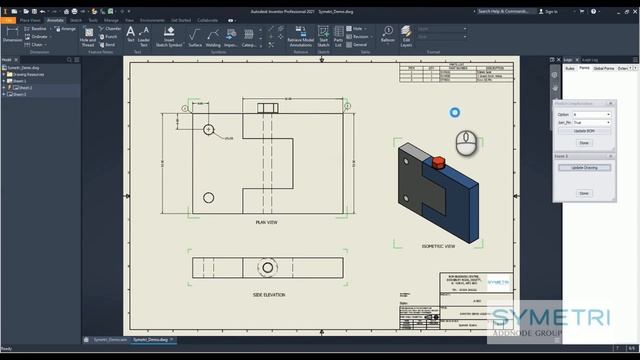This screenshot has width=640, height=360.
Task: Click Done in the product configuration form
Action: coord(584,143)
